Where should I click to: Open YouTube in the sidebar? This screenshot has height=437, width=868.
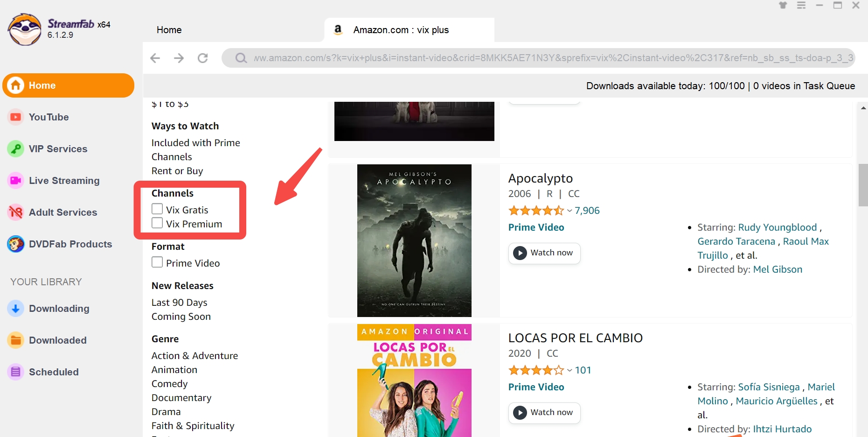(49, 117)
